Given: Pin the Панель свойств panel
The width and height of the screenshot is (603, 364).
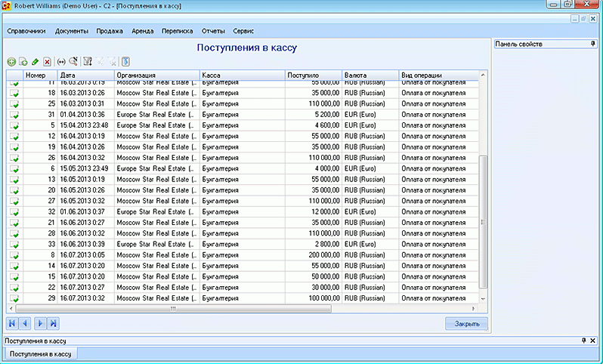Looking at the screenshot, I should tap(592, 45).
